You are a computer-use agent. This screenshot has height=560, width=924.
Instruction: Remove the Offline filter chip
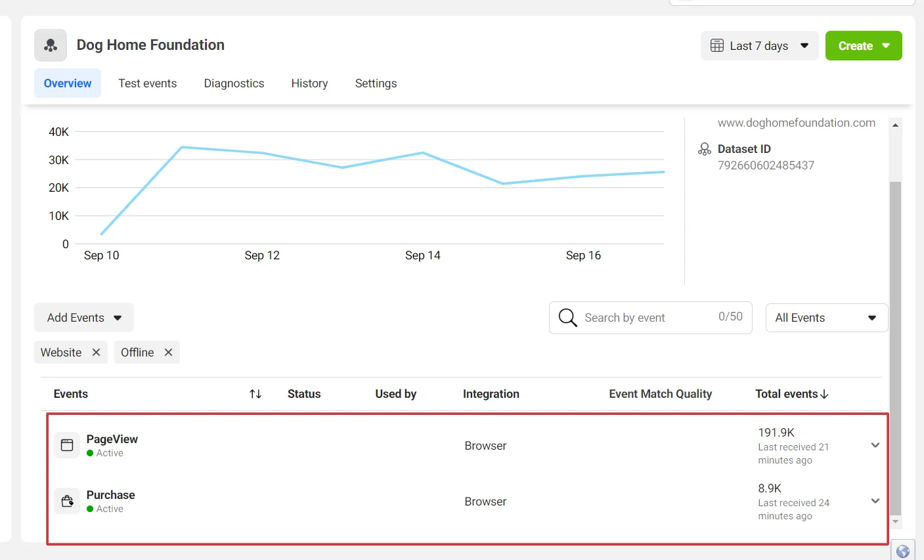click(168, 353)
